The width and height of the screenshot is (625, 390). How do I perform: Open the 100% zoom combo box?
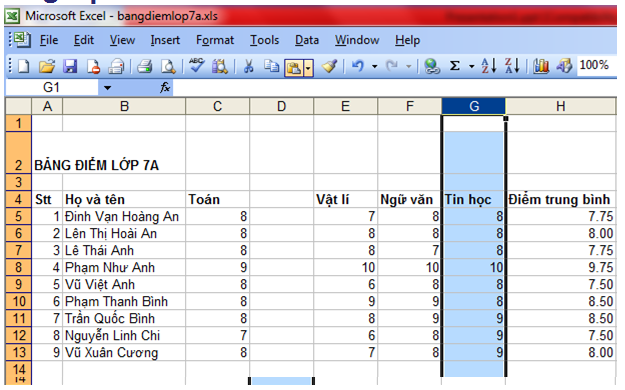596,65
